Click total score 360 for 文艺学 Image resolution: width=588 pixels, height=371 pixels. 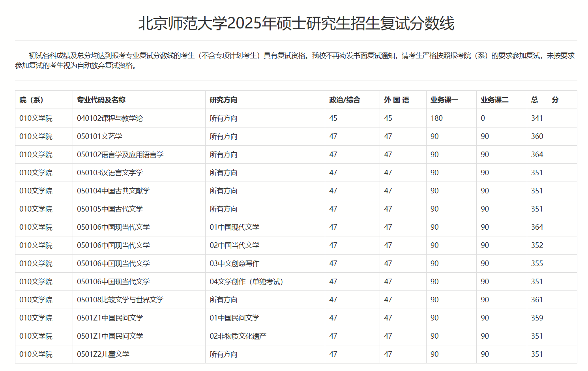(537, 136)
